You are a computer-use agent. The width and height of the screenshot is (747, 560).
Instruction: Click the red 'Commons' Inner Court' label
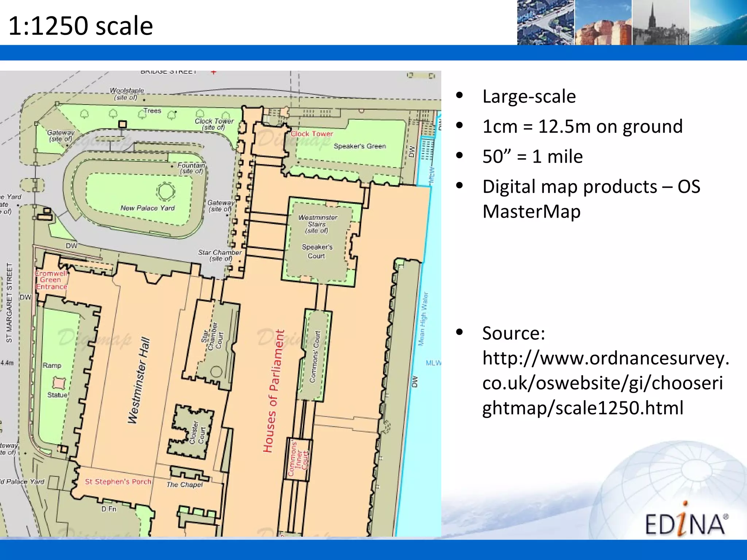coord(298,459)
